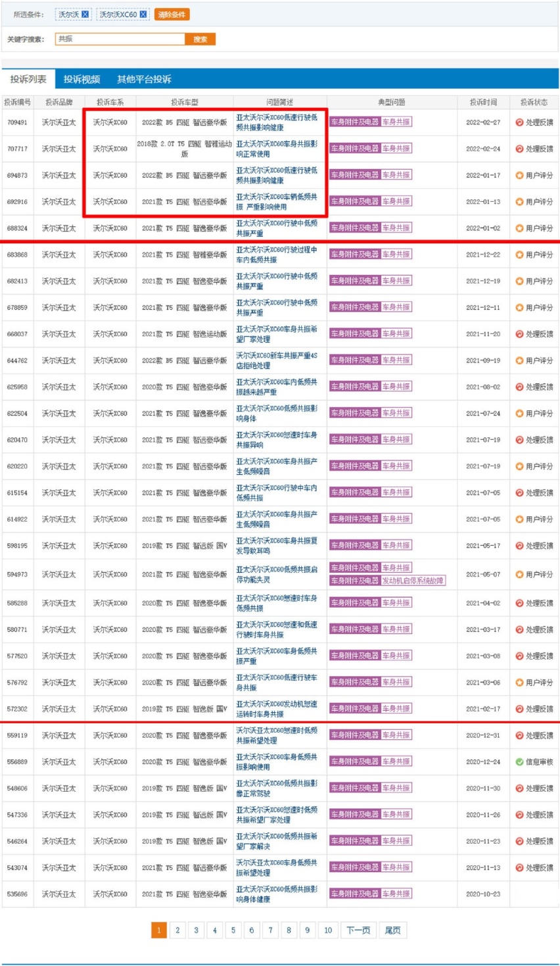Click the orange 用户评分 icon in row 576792
Screen dimensions: 560x966
pyautogui.click(x=519, y=683)
